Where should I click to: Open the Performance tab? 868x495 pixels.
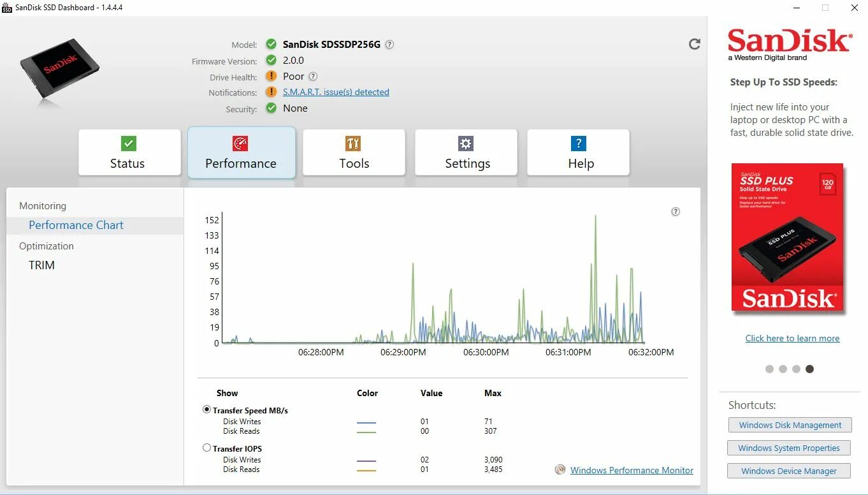242,152
